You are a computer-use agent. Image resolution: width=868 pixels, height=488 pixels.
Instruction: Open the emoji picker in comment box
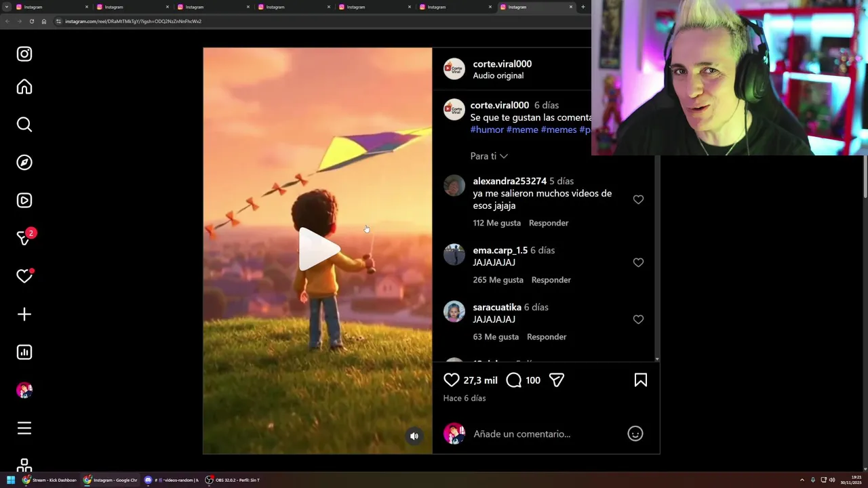coord(635,434)
